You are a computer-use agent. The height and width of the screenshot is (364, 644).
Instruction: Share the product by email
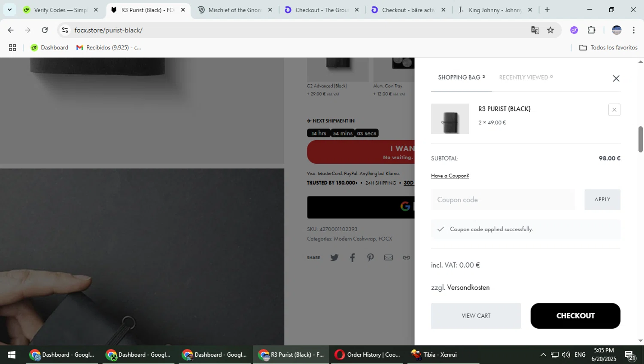coord(389,257)
